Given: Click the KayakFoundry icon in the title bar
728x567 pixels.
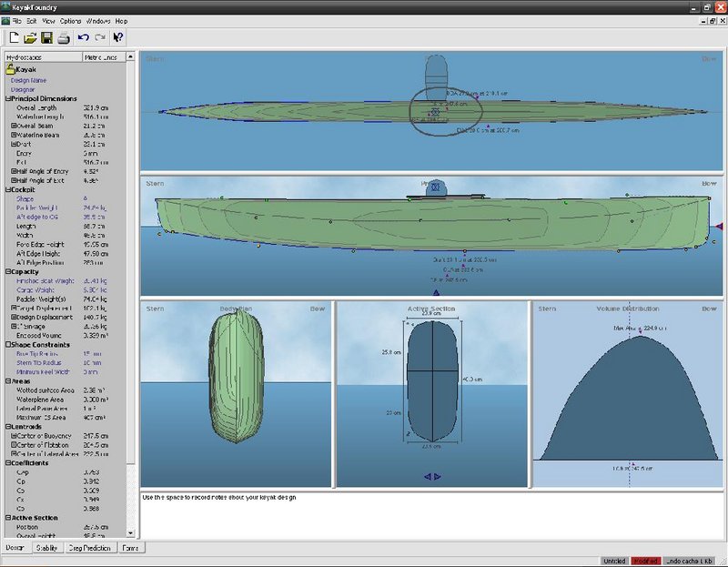Looking at the screenshot, I should coord(6,7).
